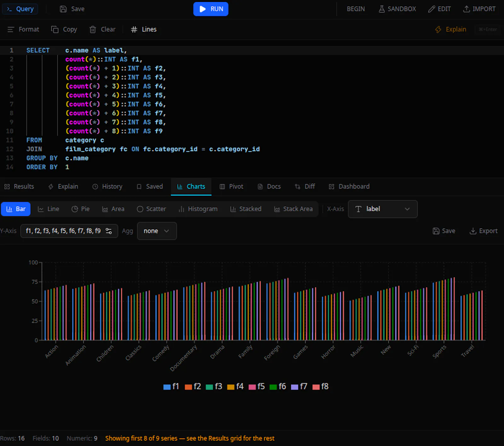This screenshot has width=504, height=446.
Task: Click the GROUP BY keyword
Action: pyautogui.click(x=42, y=158)
